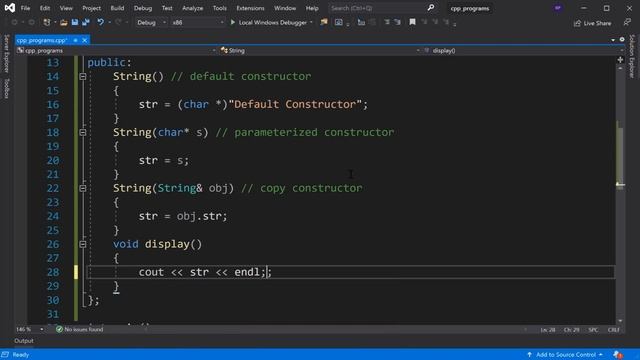Click the Find in Files toolbar icon

pos(324,22)
